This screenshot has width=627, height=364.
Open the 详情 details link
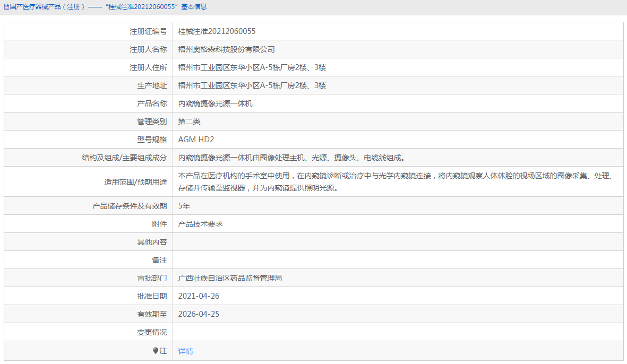point(185,351)
